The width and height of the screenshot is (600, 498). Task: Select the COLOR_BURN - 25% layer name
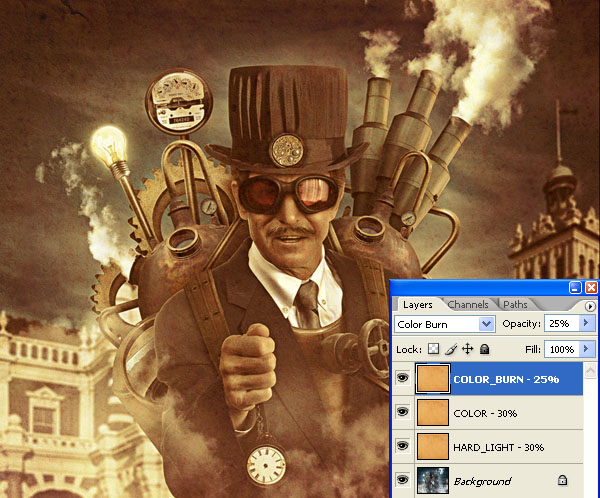coord(506,379)
